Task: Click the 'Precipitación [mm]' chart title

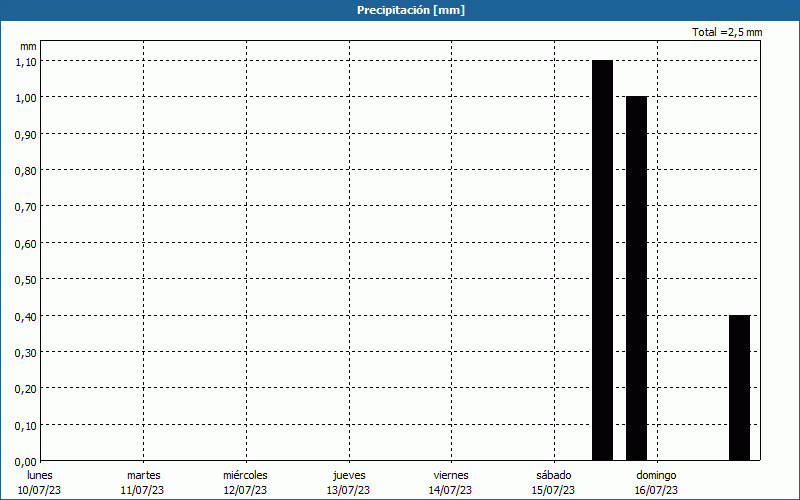Action: pyautogui.click(x=411, y=10)
